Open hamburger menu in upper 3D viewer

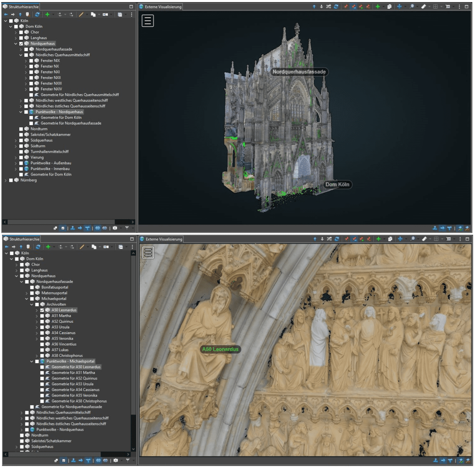pos(148,21)
